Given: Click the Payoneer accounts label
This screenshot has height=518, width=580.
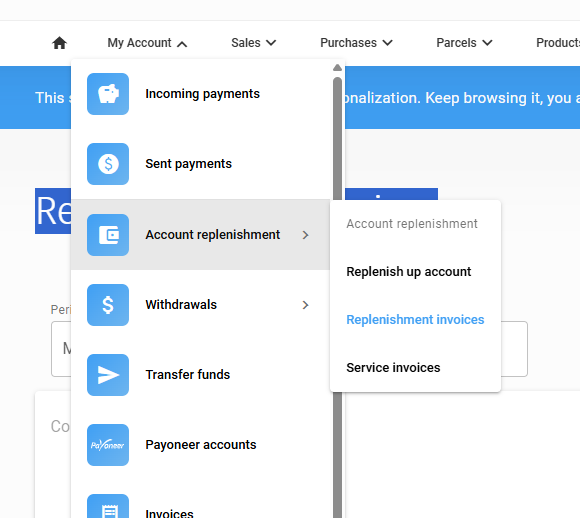Looking at the screenshot, I should click(x=200, y=445).
